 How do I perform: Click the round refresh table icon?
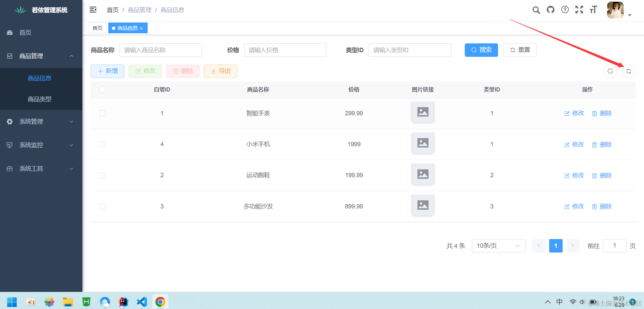pyautogui.click(x=629, y=71)
